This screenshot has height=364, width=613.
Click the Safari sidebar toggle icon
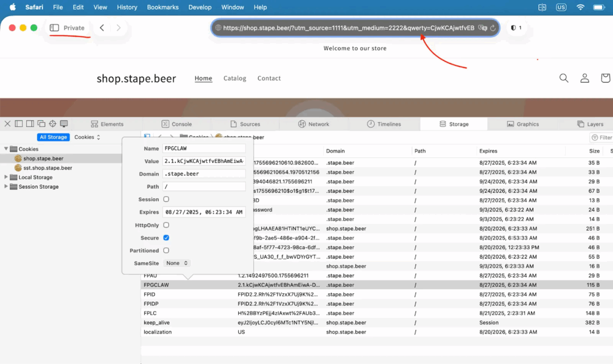coord(54,28)
